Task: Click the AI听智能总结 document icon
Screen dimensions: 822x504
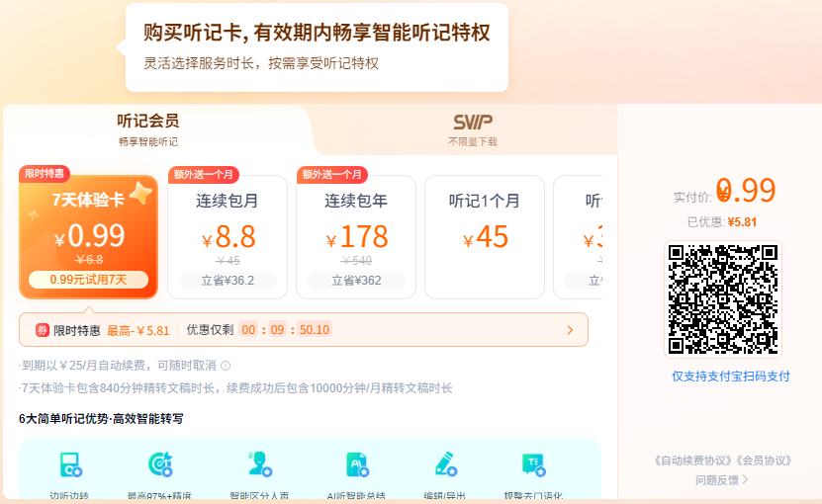Action: tap(356, 464)
